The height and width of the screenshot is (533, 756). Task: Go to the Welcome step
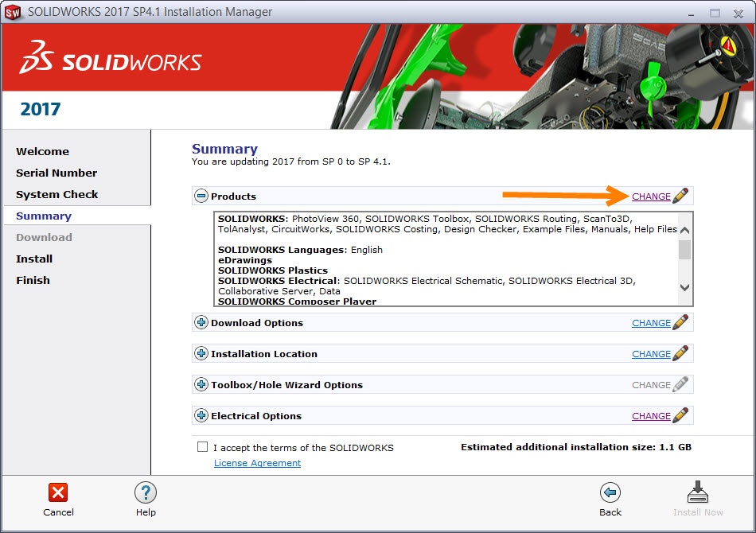[x=42, y=151]
